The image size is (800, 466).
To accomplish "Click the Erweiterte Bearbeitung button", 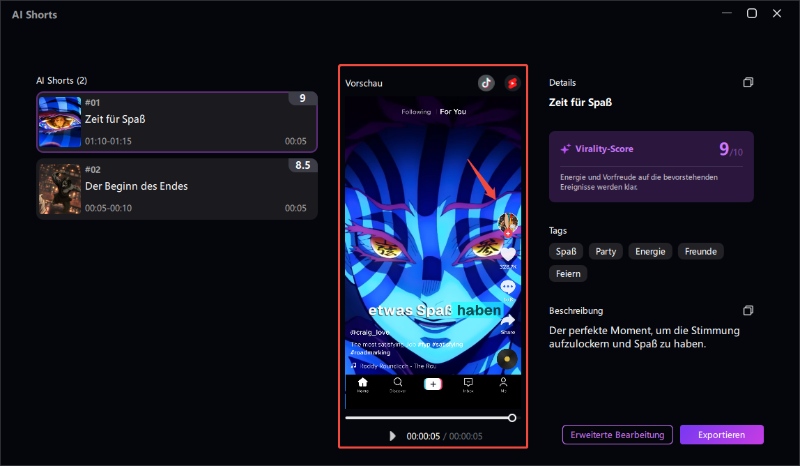I will [x=617, y=435].
